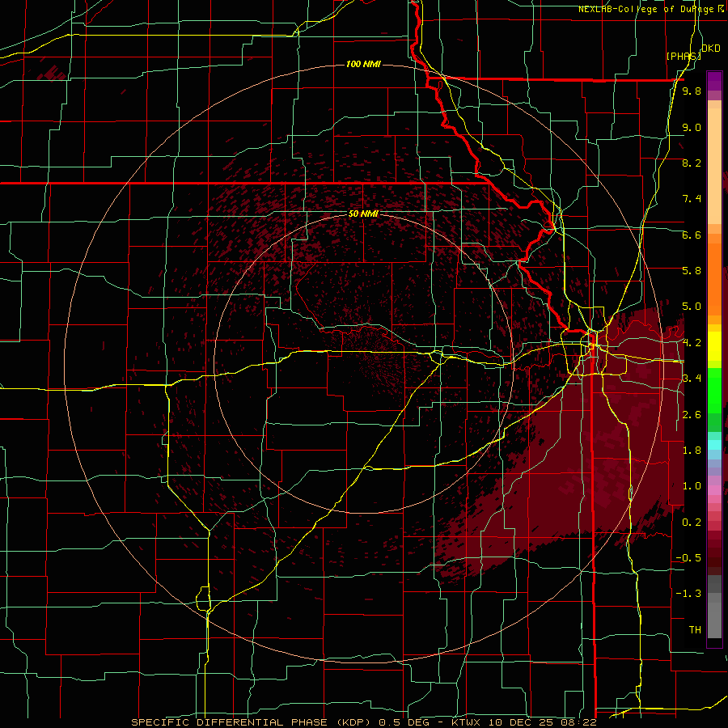Click the 8.2 legend value
This screenshot has width=728, height=728.
692,163
